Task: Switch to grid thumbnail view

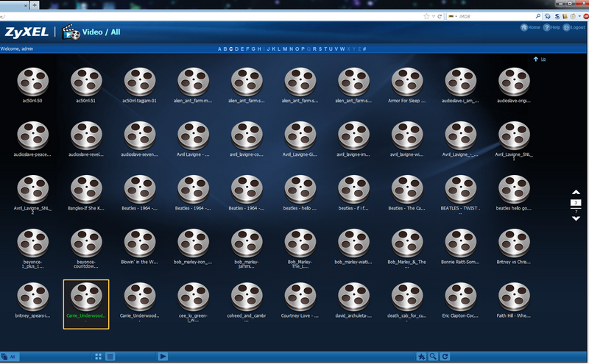Action: tap(99, 357)
